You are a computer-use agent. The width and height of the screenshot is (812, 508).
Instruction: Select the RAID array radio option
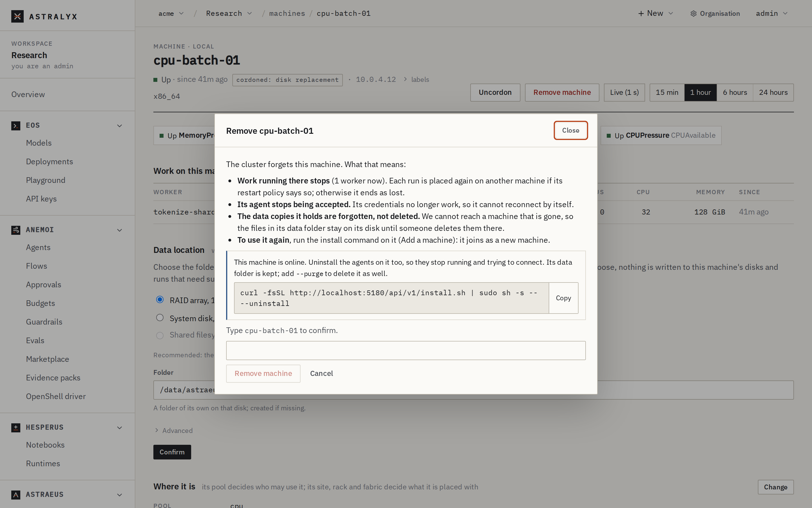pos(160,299)
